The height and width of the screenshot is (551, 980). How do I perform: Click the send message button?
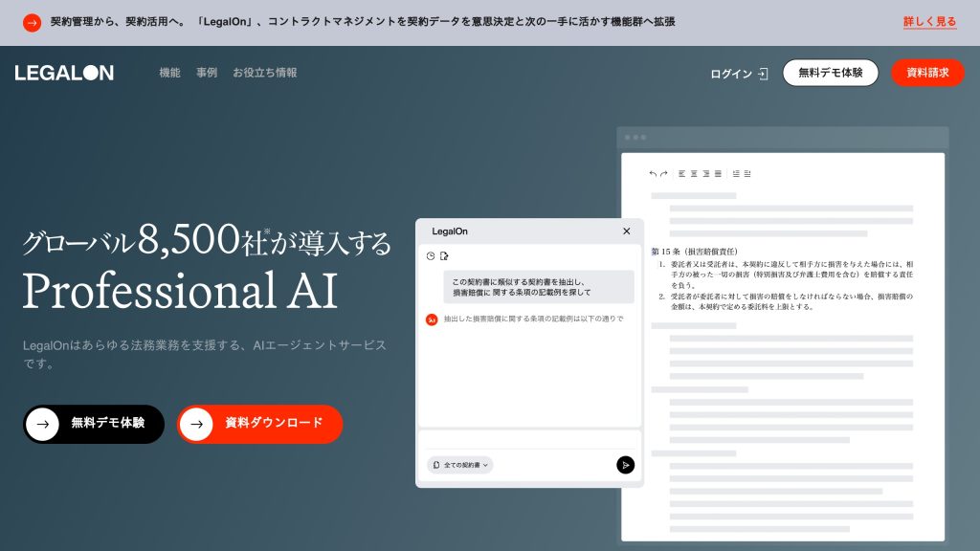coord(625,465)
